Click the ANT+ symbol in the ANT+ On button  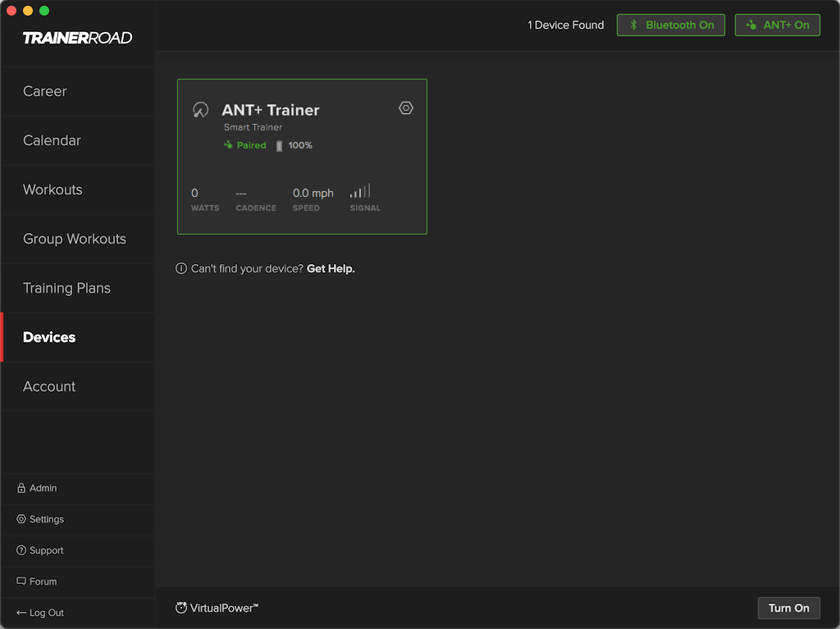click(x=751, y=25)
